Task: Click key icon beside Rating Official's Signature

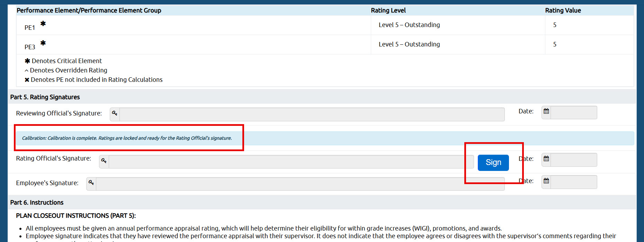Action: (x=104, y=161)
